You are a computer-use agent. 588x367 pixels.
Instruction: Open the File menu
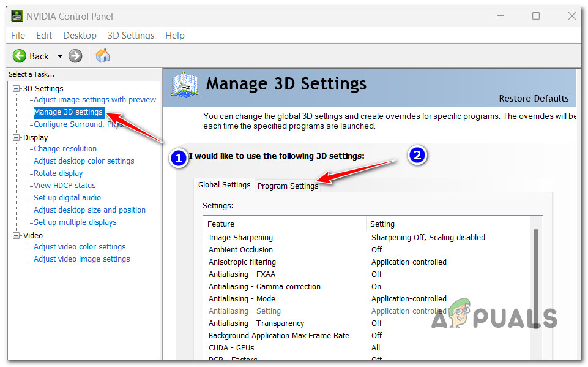(x=18, y=36)
